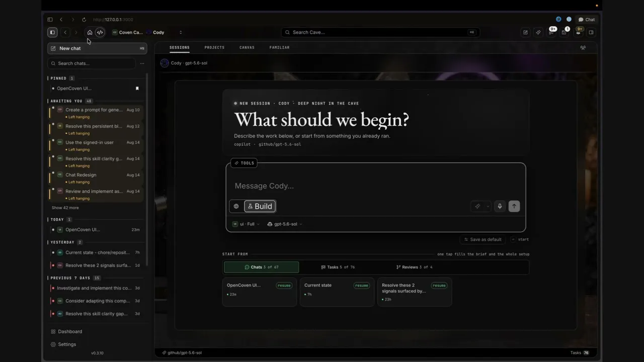Resume the Current state card
This screenshot has width=644, height=362.
[x=362, y=286]
